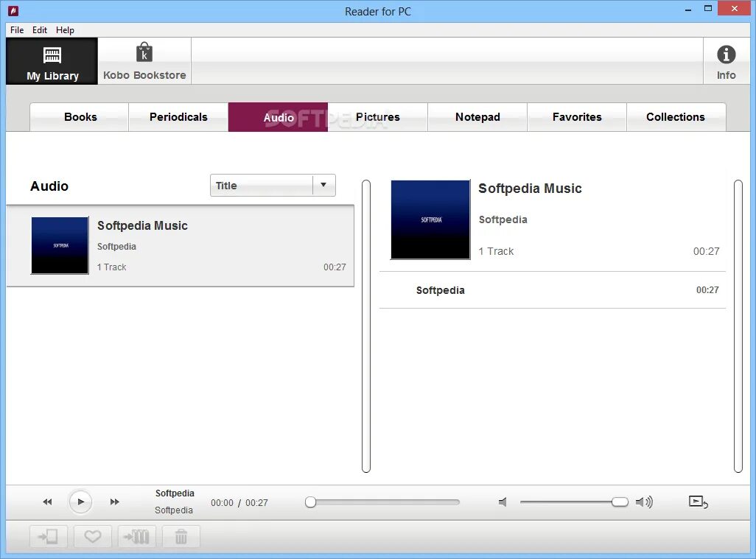Switch to the Favorites tab
Screen dimensions: 756x559
coord(577,117)
